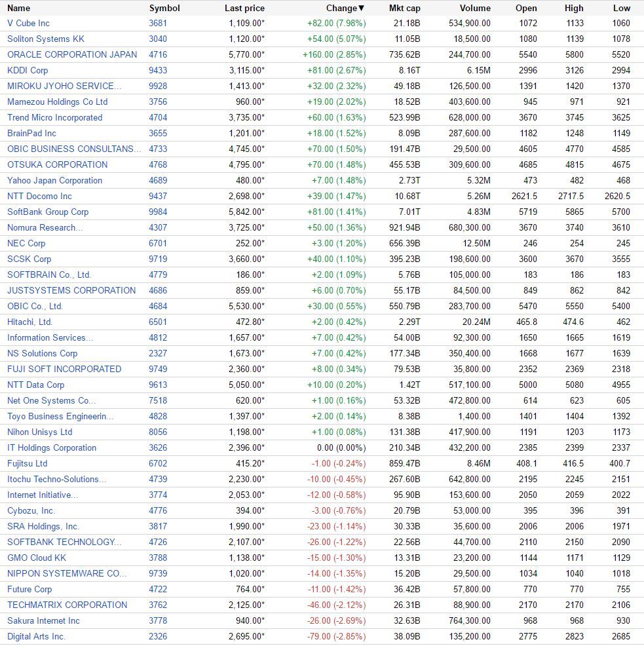Click the Change column sort arrow
Image resolution: width=644 pixels, height=646 pixels.
(362, 8)
